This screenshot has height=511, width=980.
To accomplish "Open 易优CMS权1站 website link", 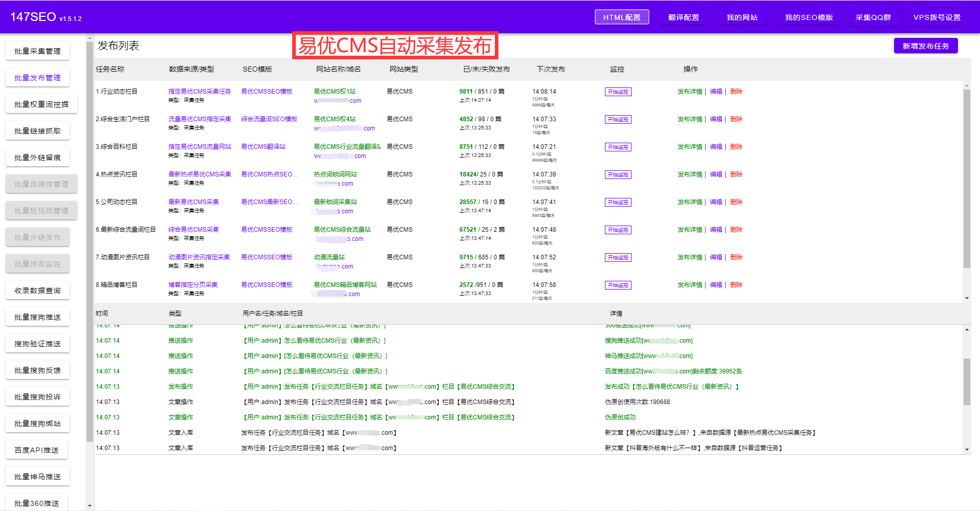I will click(334, 92).
